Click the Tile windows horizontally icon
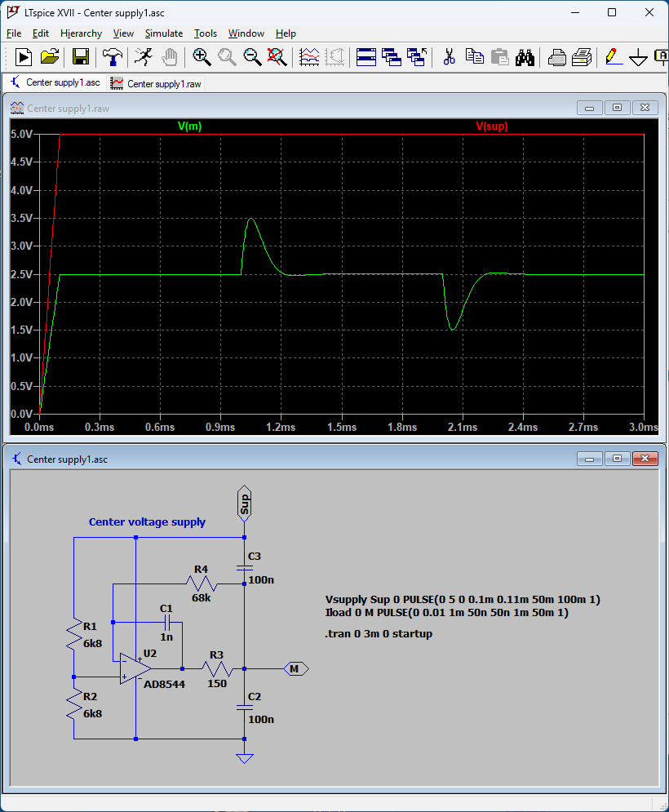The width and height of the screenshot is (669, 812). click(366, 56)
